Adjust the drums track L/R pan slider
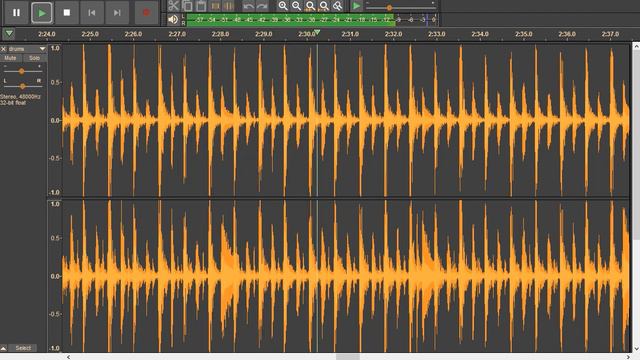 (x=22, y=86)
